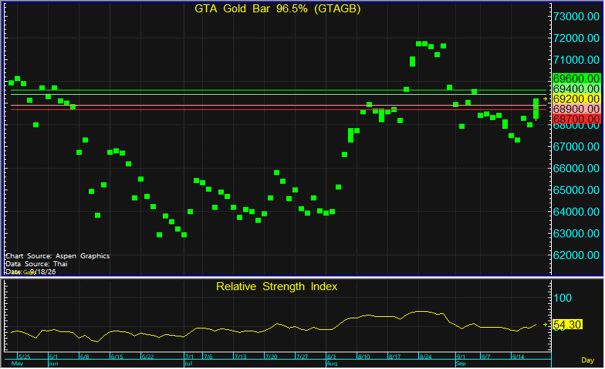This screenshot has height=369, width=605.
Task: Click the Day interval label
Action: pos(588,360)
